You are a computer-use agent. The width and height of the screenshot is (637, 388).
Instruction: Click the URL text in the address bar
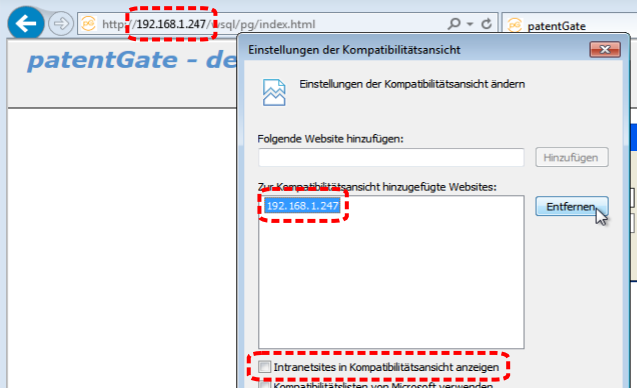(208, 24)
